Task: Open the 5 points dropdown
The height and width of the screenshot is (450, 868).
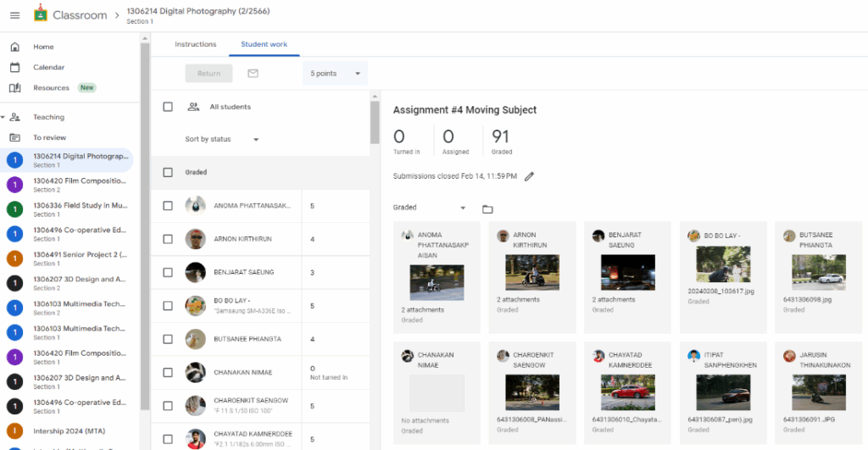Action: [335, 74]
